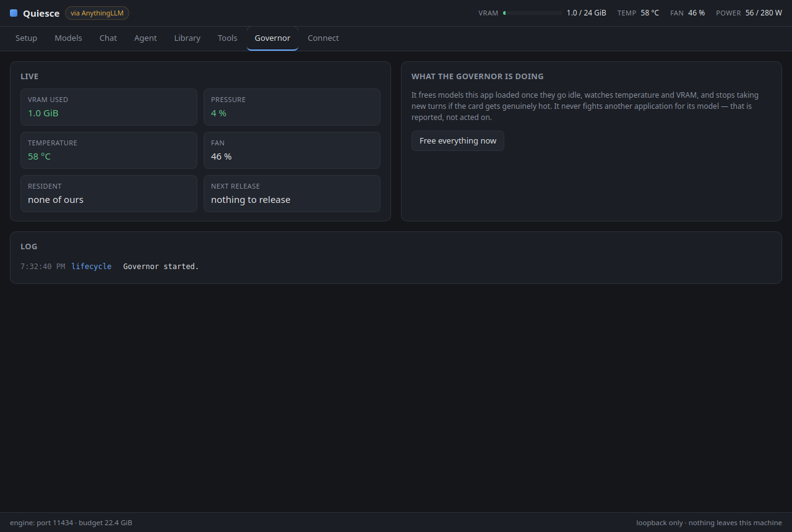Click the RESIDENT 'none of ours' card
The image size is (792, 532).
pyautogui.click(x=109, y=194)
